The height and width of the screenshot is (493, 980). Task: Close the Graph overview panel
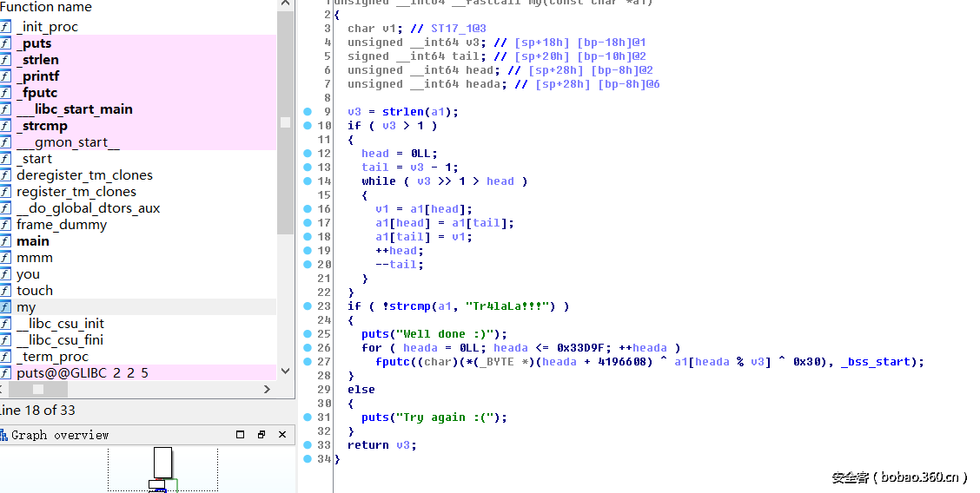click(282, 435)
